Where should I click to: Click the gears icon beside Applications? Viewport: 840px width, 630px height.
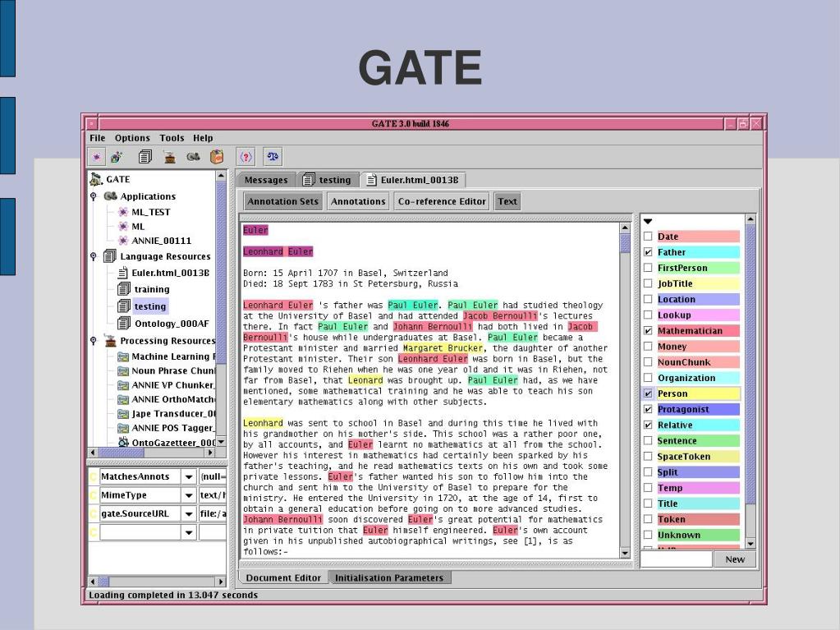coord(110,196)
